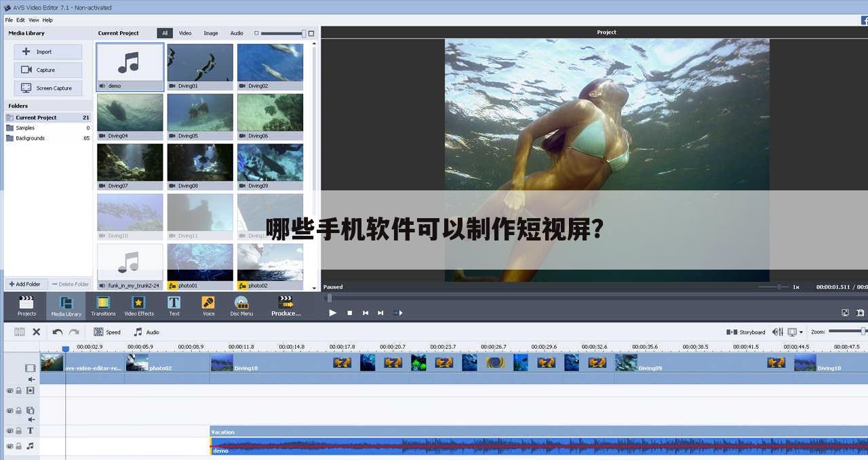Select the Current Project folder
This screenshot has height=460, width=868.
click(x=47, y=117)
